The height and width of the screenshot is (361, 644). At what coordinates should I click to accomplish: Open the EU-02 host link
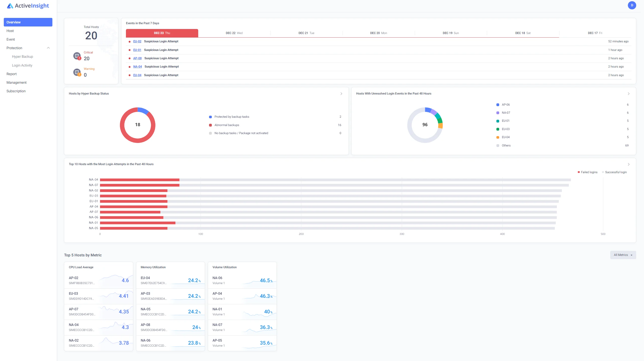click(137, 41)
